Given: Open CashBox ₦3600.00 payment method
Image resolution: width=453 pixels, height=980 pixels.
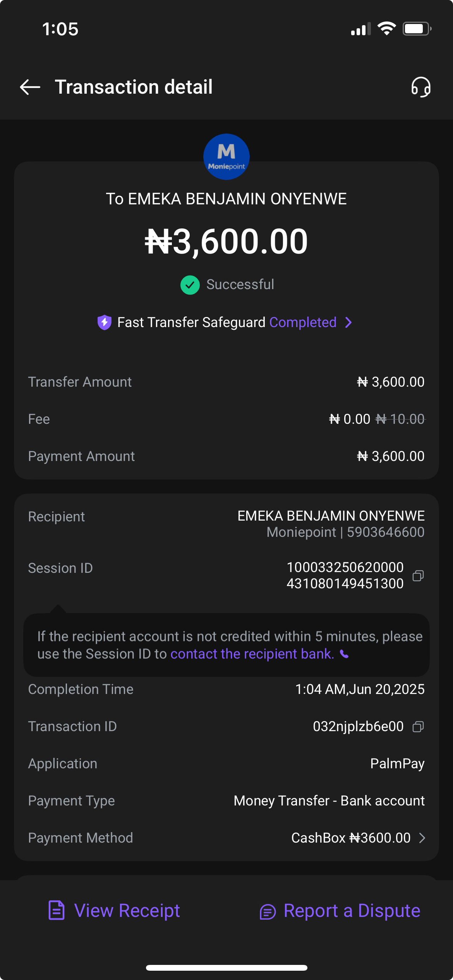Looking at the screenshot, I should click(351, 838).
